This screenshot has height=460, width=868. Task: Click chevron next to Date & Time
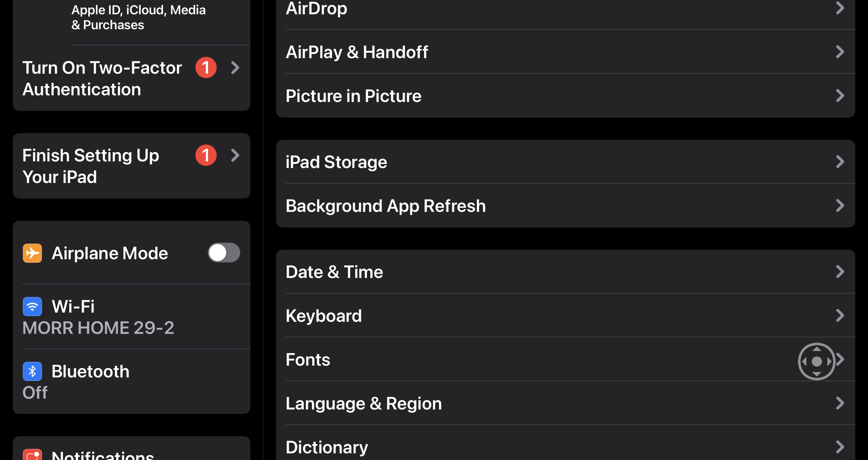pyautogui.click(x=840, y=272)
